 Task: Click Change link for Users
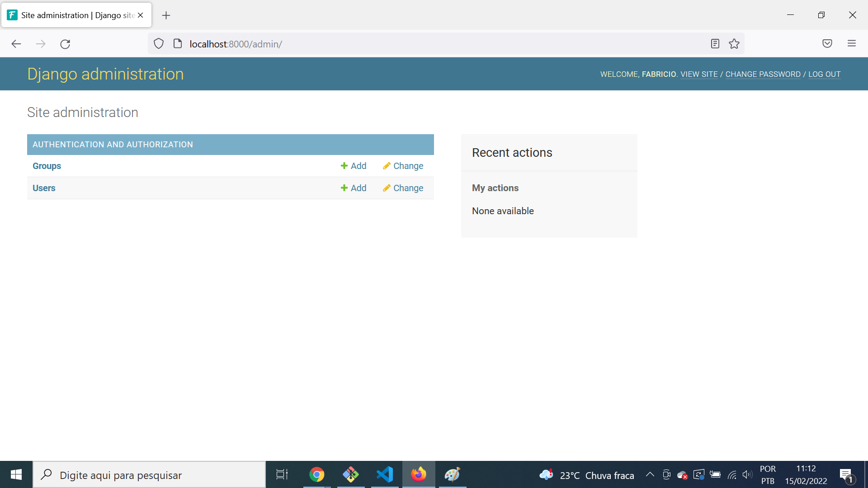pyautogui.click(x=403, y=188)
